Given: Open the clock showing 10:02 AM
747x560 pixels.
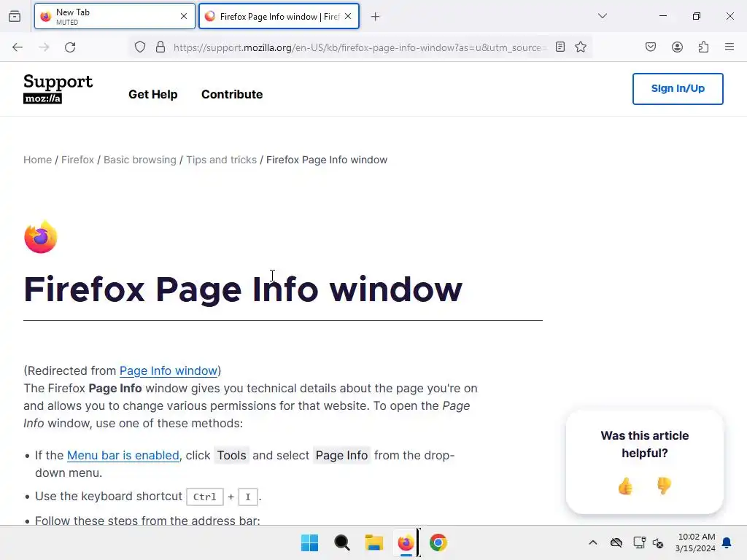Looking at the screenshot, I should [x=695, y=542].
